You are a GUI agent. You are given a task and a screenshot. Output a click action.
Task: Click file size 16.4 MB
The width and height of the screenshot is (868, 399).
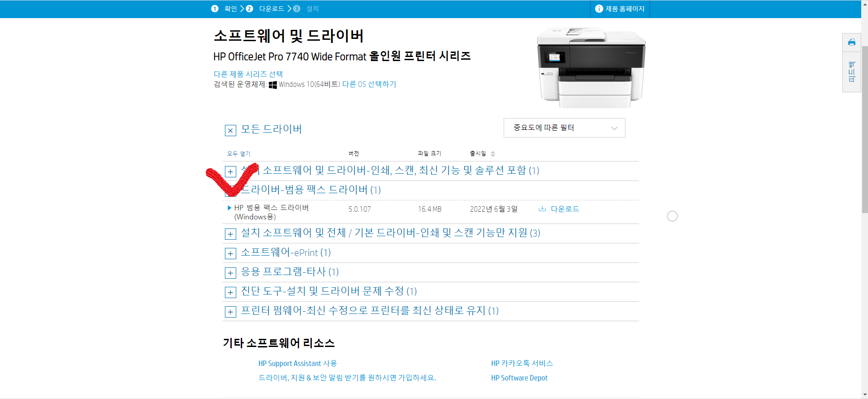429,209
